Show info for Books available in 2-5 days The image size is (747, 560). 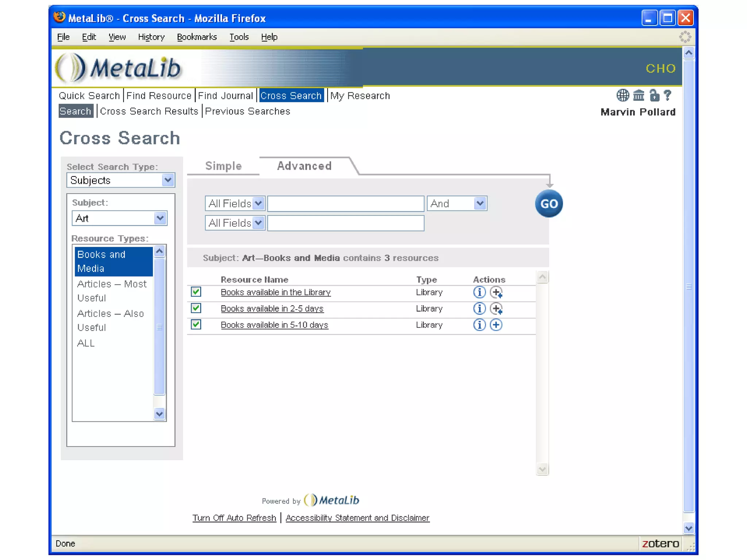pos(479,308)
